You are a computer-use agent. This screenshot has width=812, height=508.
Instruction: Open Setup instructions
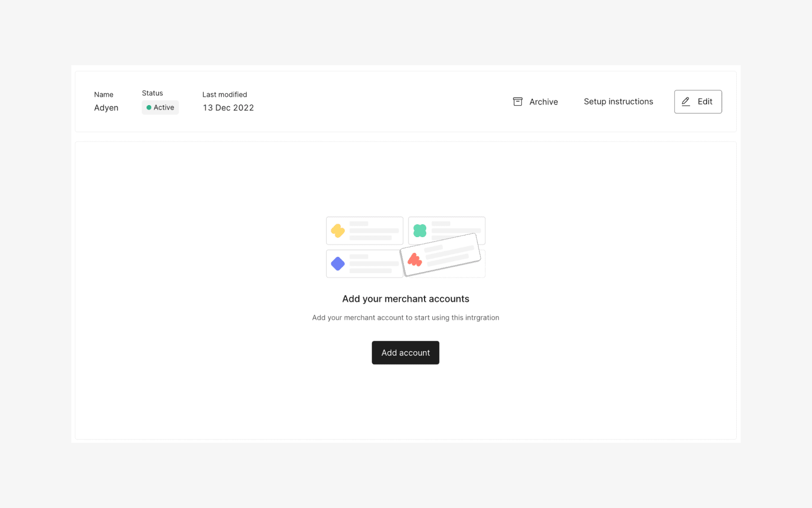click(618, 102)
